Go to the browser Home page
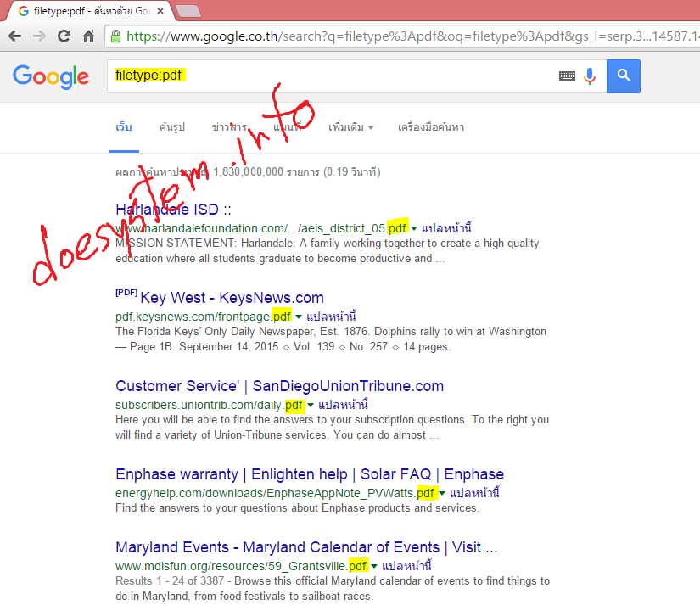The image size is (700, 605). [89, 36]
